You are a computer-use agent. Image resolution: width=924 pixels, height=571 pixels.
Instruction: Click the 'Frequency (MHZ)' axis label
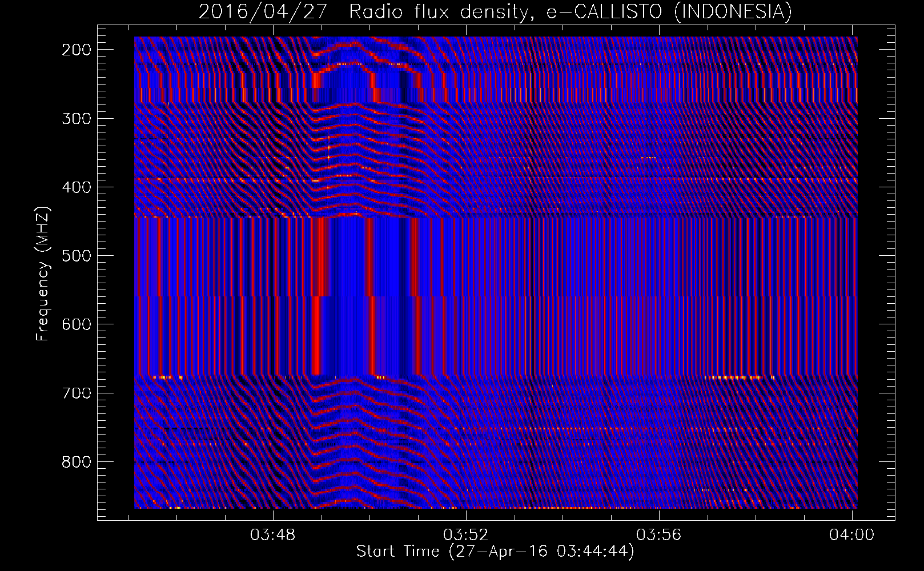(x=43, y=274)
